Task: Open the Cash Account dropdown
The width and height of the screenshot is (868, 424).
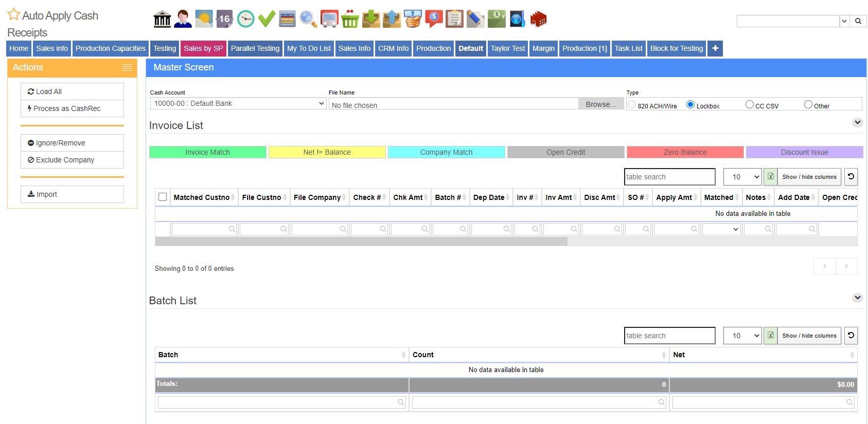Action: click(x=238, y=103)
